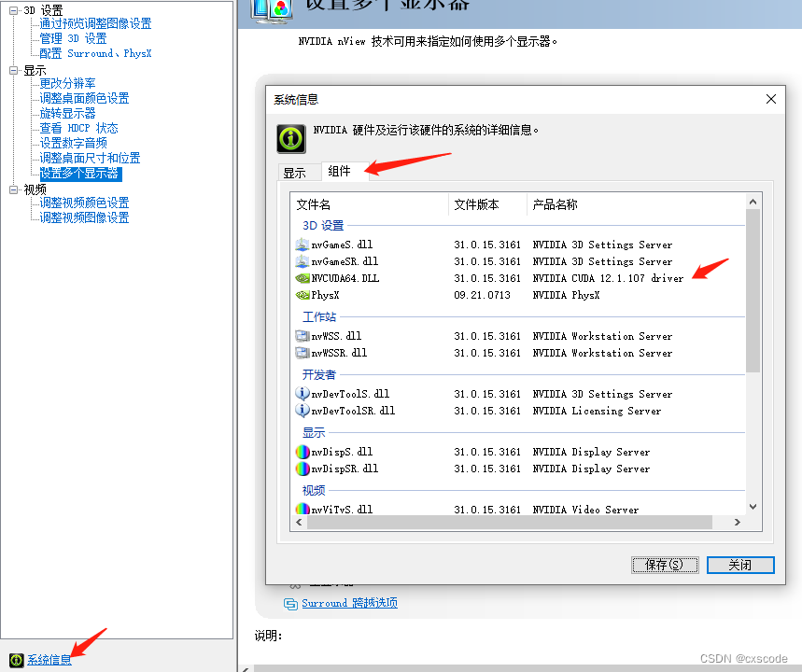Click the 3D 设置 group header in list
This screenshot has width=802, height=672.
[x=323, y=226]
